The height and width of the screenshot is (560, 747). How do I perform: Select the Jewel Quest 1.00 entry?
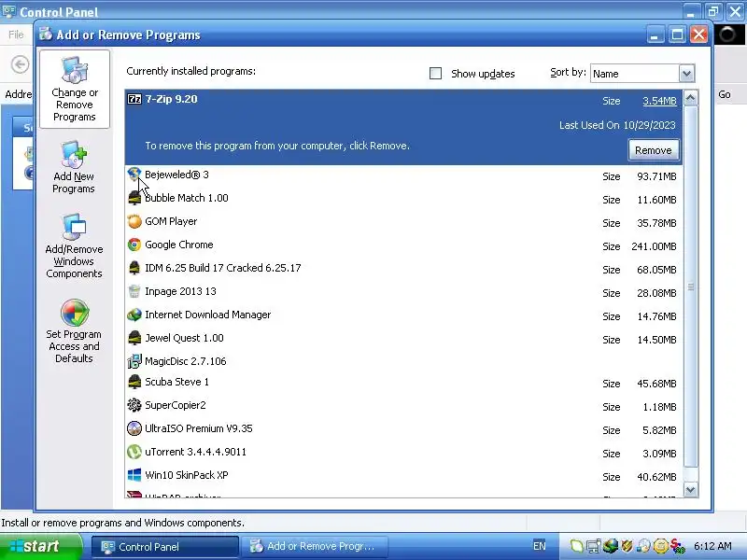pos(403,339)
